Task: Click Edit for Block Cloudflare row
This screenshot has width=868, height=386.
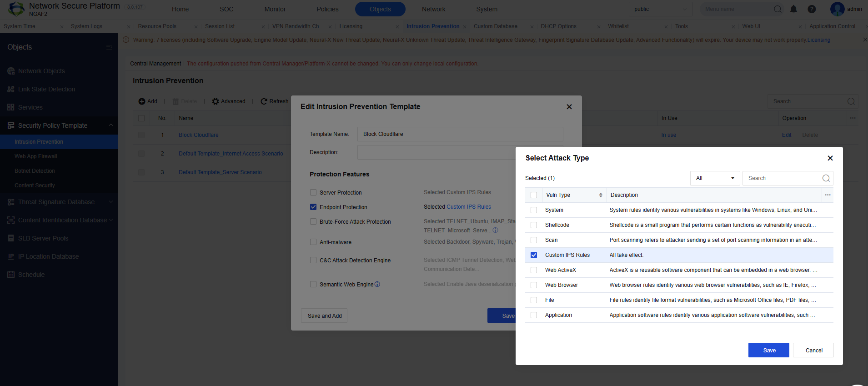Action: click(787, 135)
